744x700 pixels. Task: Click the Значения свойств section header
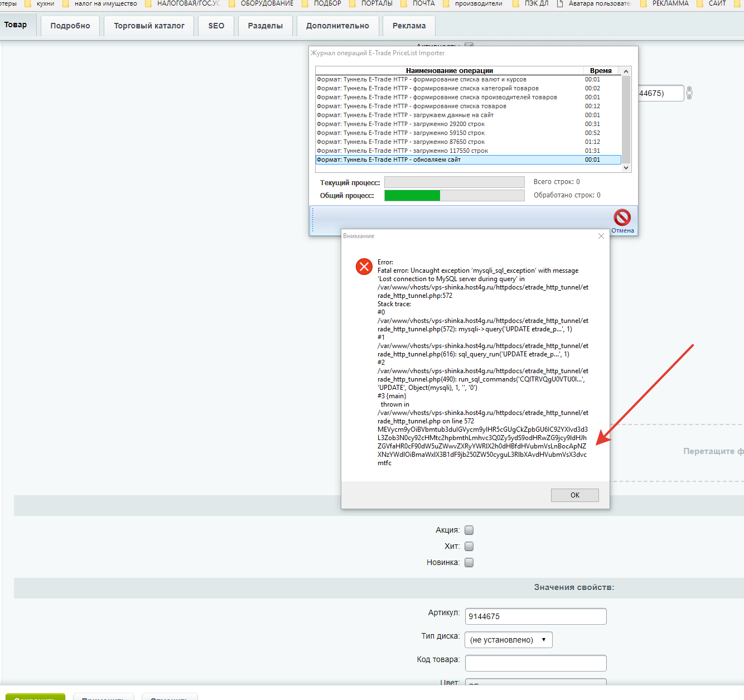pyautogui.click(x=574, y=587)
